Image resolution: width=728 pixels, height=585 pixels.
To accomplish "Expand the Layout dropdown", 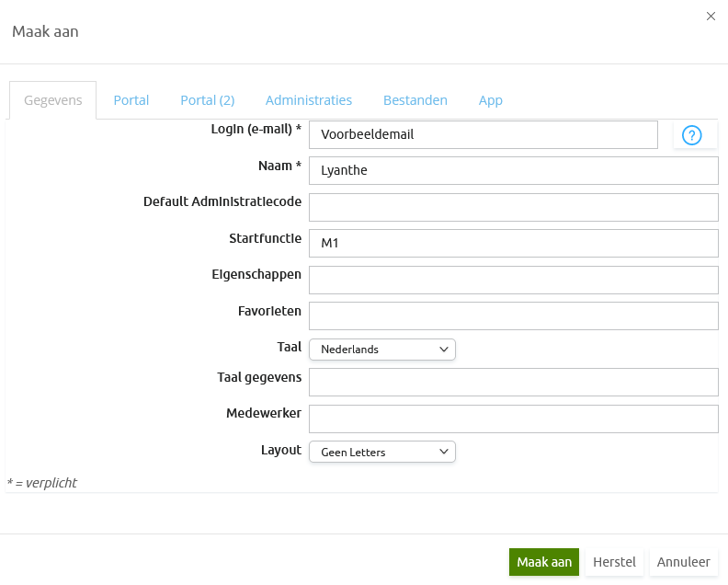I will (381, 452).
